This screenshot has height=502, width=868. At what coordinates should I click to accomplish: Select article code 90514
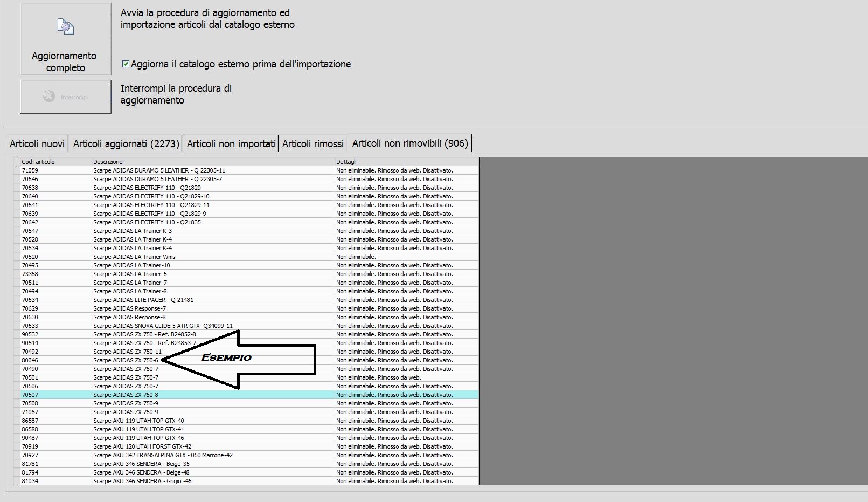click(30, 343)
